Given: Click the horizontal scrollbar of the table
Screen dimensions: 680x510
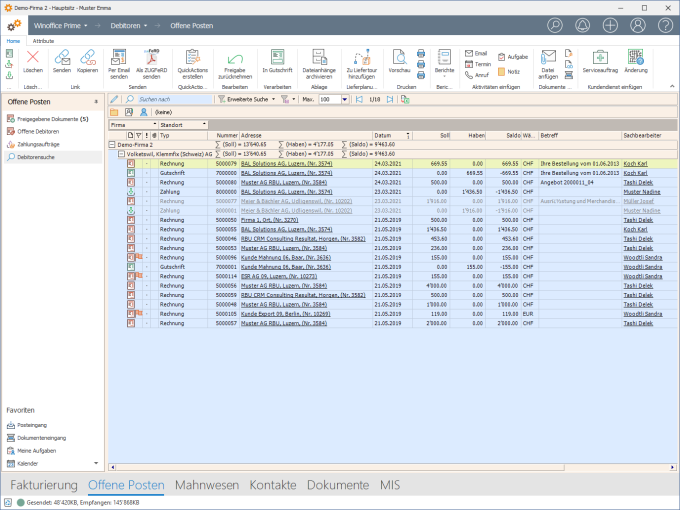Looking at the screenshot, I should pyautogui.click(x=340, y=467).
